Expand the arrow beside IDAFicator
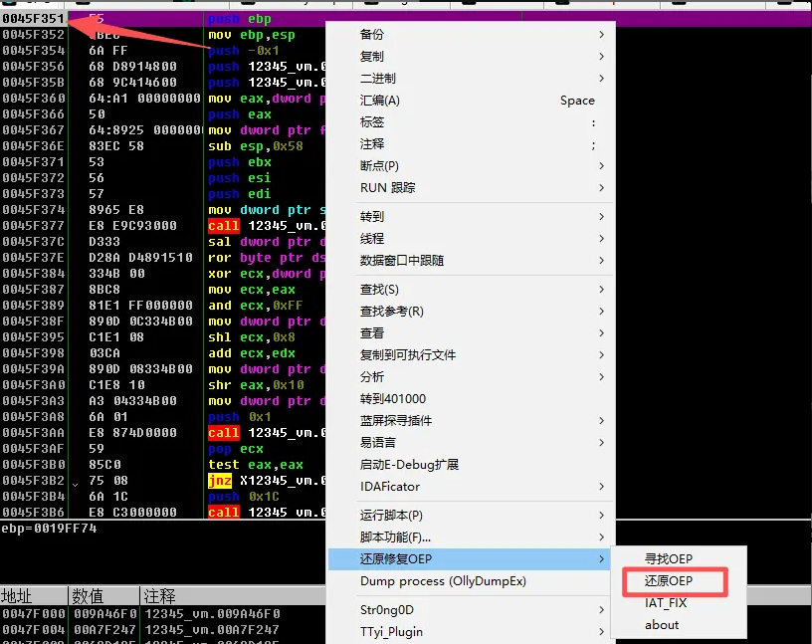Viewport: 812px width, 644px height. [601, 487]
